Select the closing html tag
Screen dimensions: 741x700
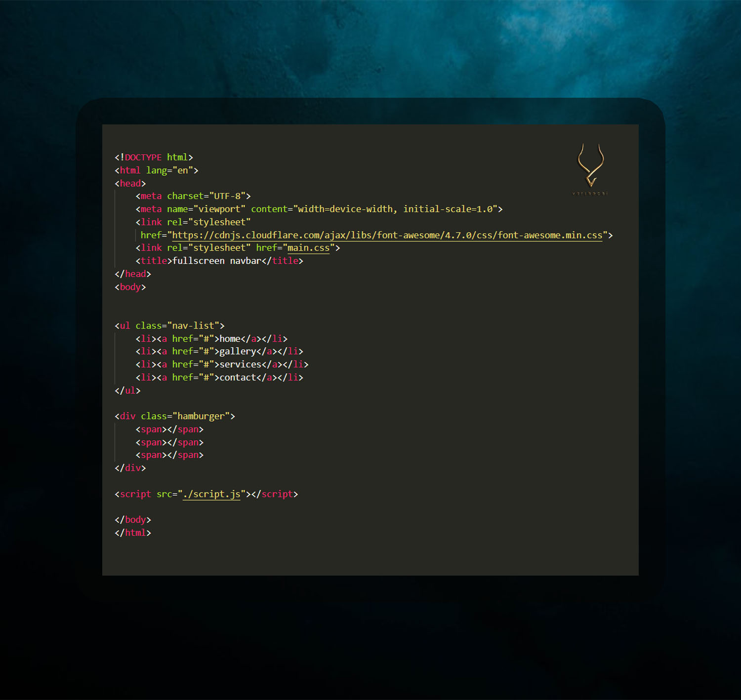point(132,532)
